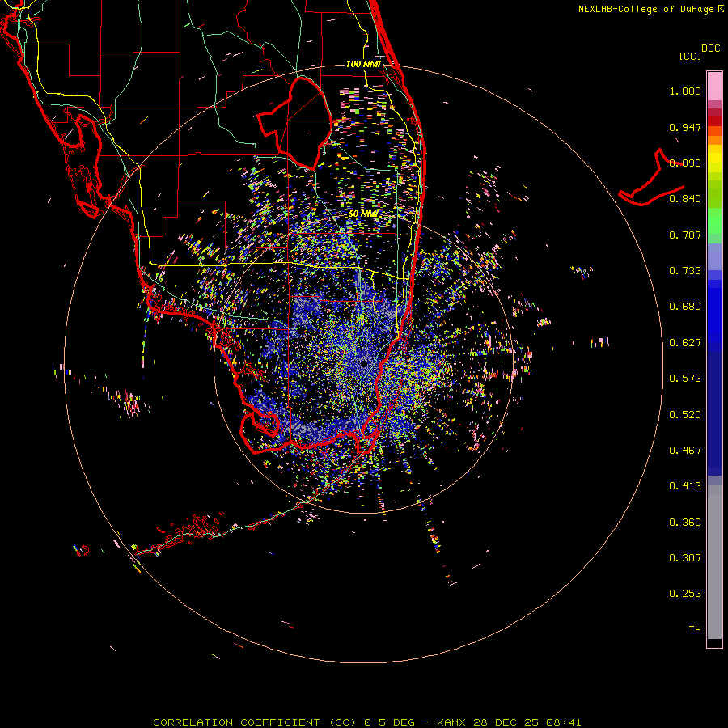Select the 0.733 legend value
Image resolution: width=728 pixels, height=728 pixels.
(x=685, y=271)
